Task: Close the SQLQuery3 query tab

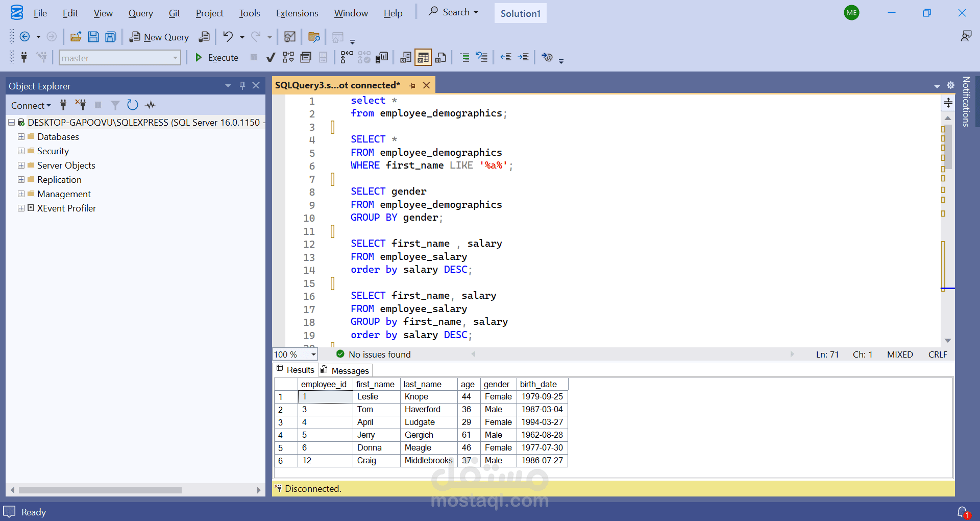Action: [x=426, y=85]
